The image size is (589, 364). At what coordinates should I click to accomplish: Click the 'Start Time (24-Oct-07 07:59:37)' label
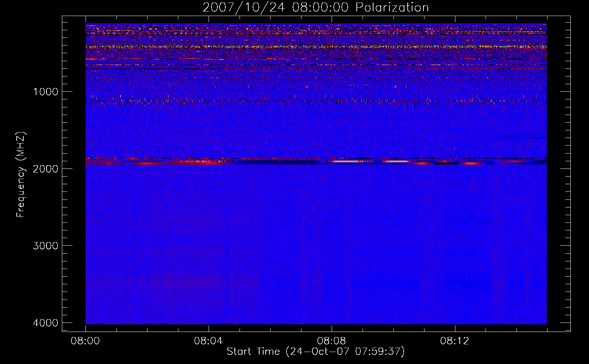(x=316, y=352)
